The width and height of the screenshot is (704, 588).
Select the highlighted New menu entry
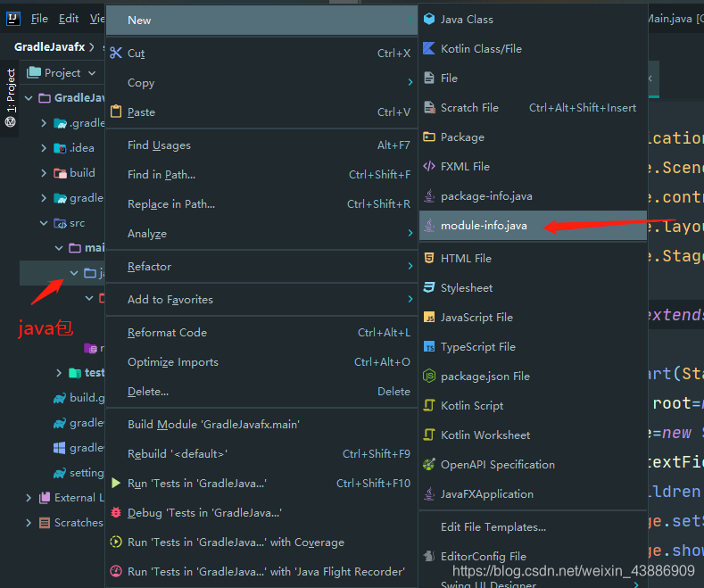[x=261, y=21]
